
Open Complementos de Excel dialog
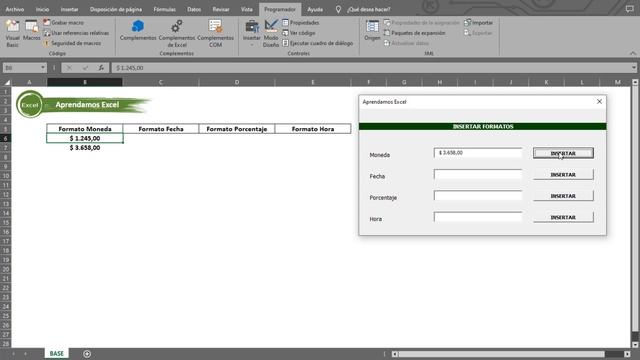click(177, 33)
